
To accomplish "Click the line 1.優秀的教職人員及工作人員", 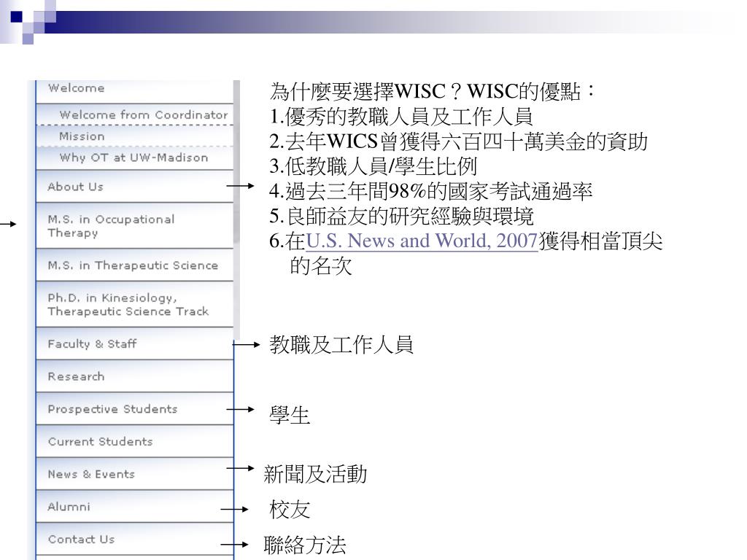I will pyautogui.click(x=400, y=116).
